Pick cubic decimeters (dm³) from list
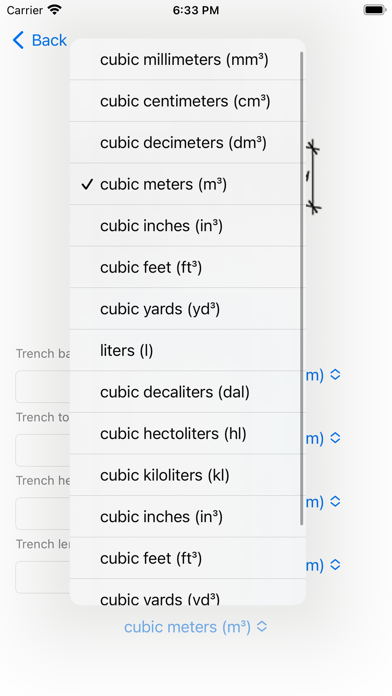Viewport: 392px width, 696px height. pos(188,142)
